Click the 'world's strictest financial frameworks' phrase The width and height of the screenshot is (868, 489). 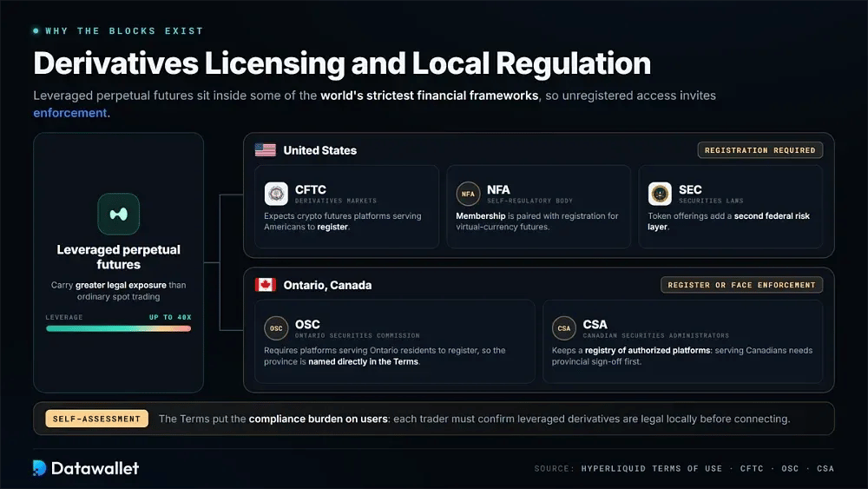click(429, 96)
